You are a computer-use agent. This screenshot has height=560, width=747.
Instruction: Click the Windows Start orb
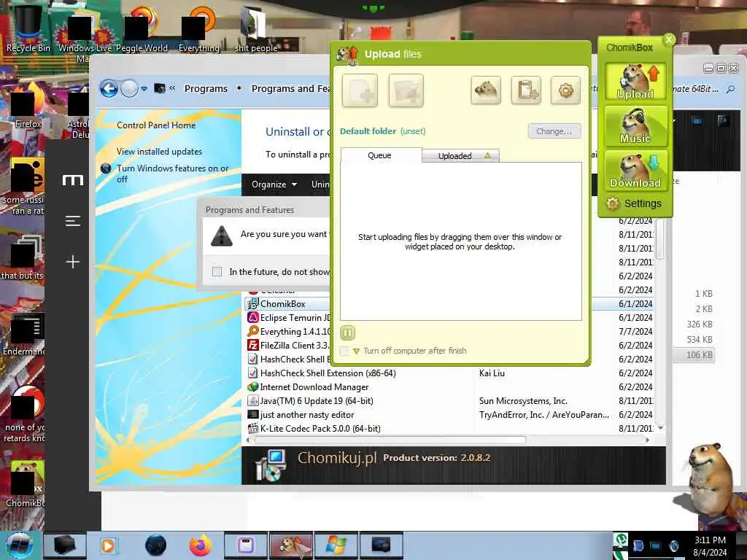pyautogui.click(x=20, y=545)
